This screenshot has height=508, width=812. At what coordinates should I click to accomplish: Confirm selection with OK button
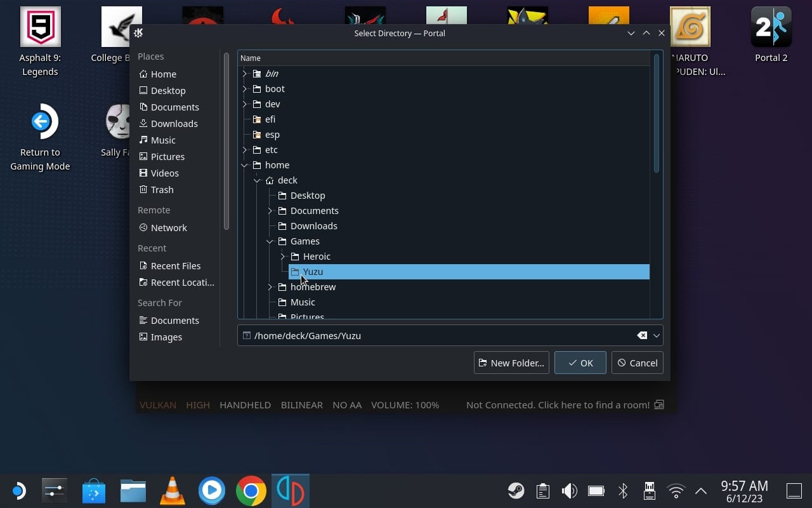(x=580, y=363)
